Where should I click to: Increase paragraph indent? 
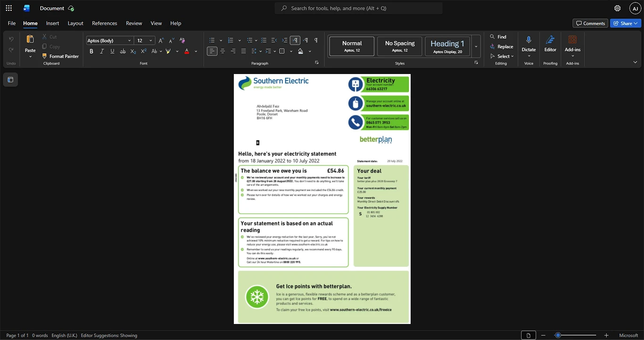tap(285, 41)
